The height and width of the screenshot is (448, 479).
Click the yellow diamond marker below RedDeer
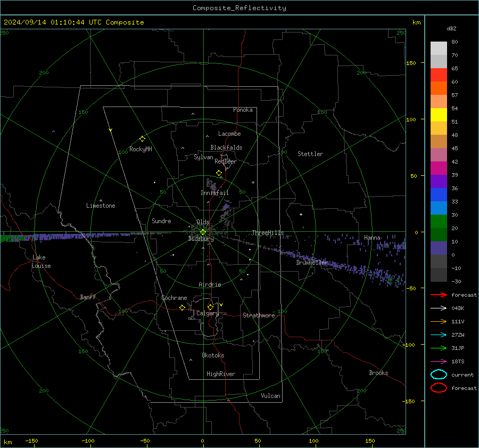pos(219,173)
